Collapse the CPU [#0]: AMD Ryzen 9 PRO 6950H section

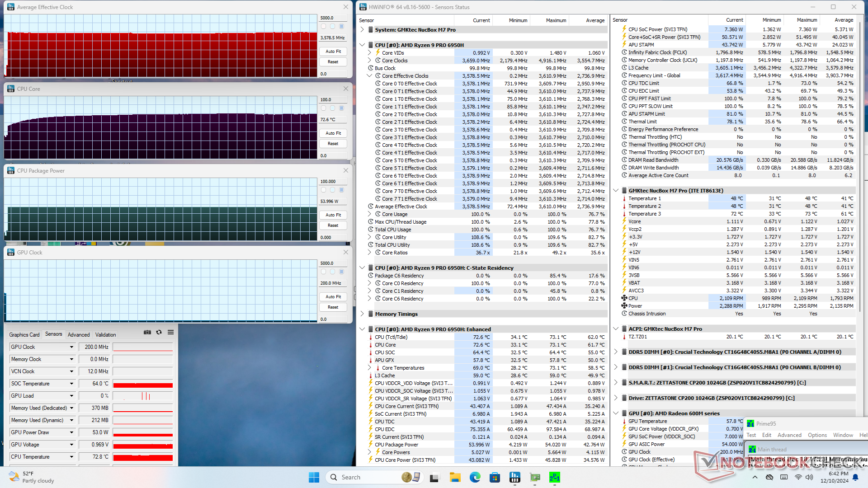(x=362, y=45)
